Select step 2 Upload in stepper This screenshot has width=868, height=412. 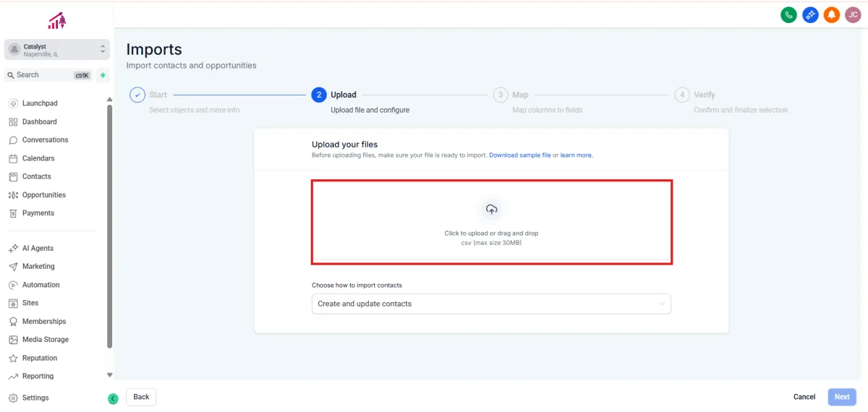pyautogui.click(x=318, y=95)
